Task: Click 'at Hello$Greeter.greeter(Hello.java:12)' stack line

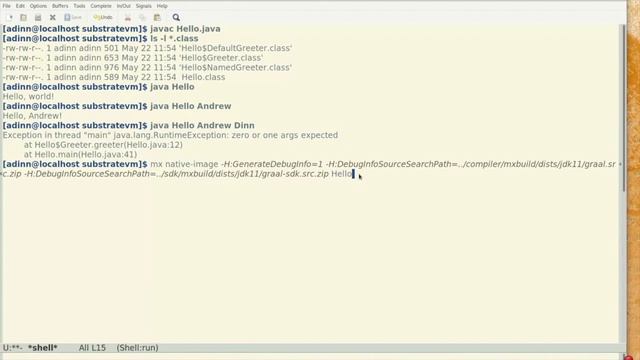Action: coord(103,145)
